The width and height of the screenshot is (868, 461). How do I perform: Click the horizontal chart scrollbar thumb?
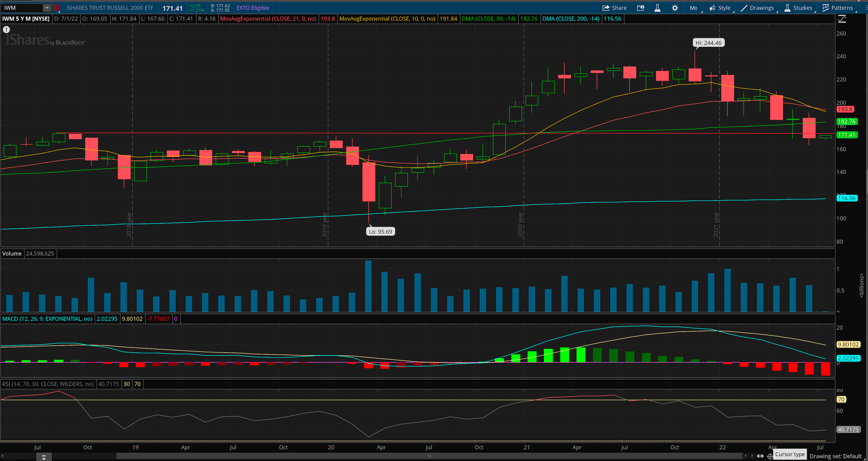(429, 456)
